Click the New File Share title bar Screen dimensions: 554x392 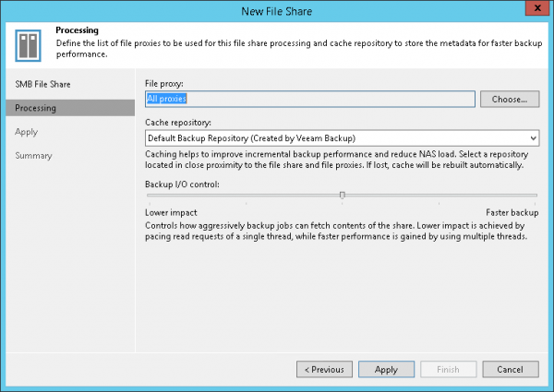pos(277,9)
